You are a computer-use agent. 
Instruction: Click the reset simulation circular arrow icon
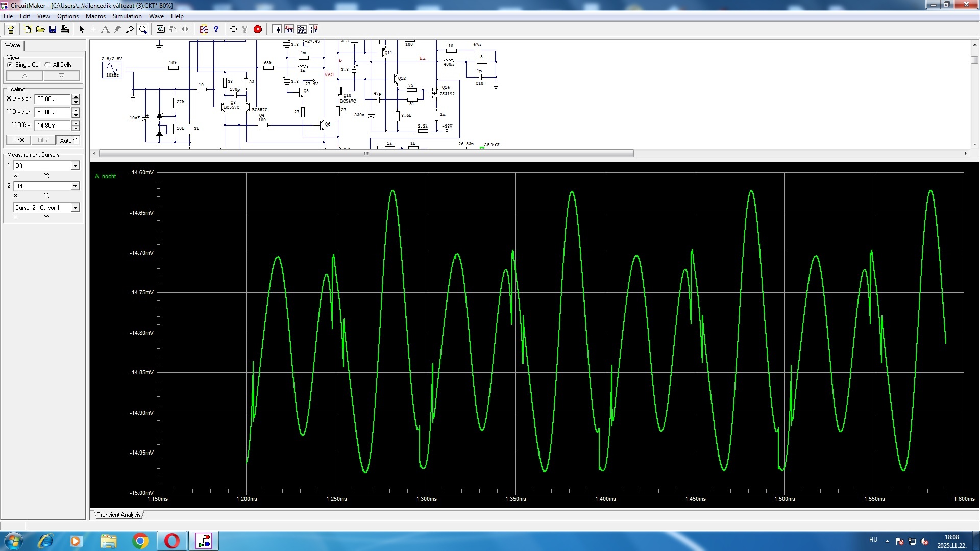(233, 29)
